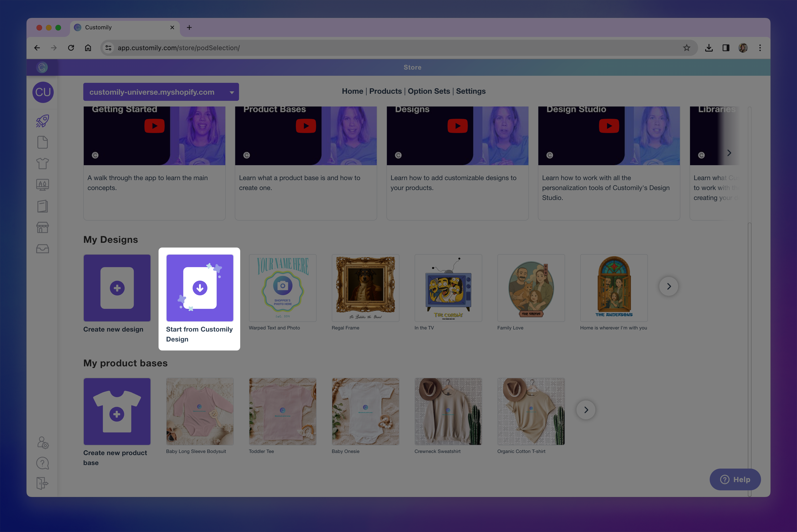This screenshot has width=797, height=532.
Task: Play the Design Studio video
Action: 609,126
